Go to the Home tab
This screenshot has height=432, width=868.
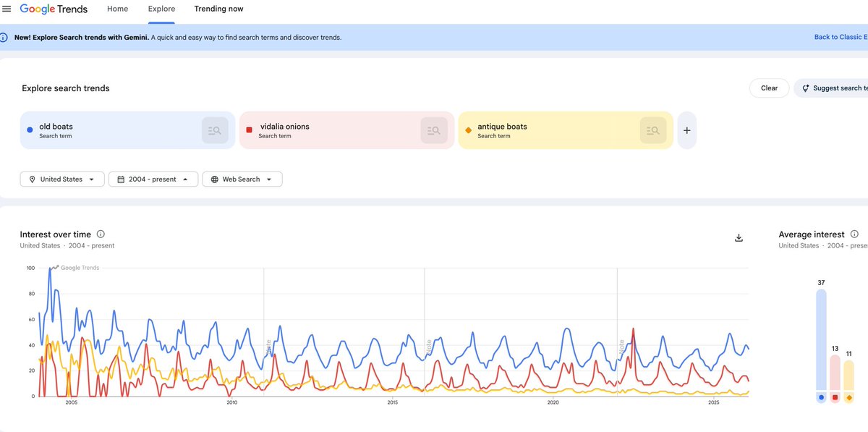pyautogui.click(x=117, y=9)
